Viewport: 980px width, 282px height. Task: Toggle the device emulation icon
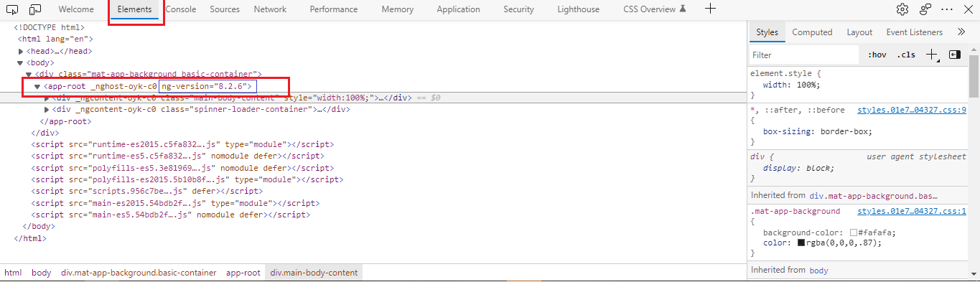tap(35, 9)
